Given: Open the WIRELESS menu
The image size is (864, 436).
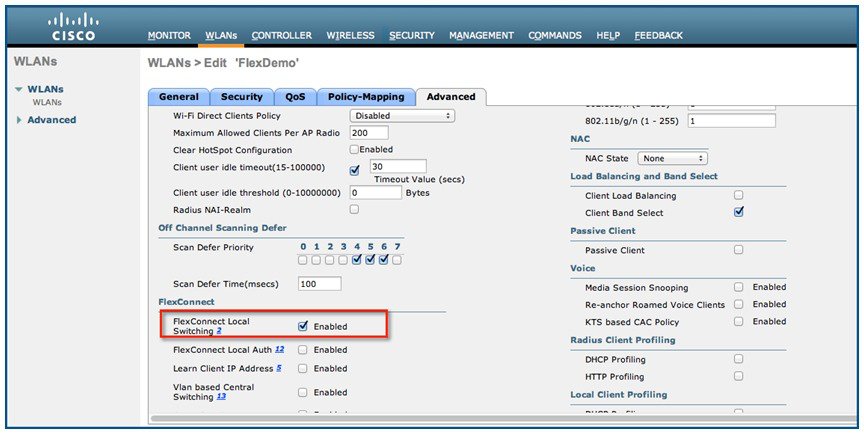Looking at the screenshot, I should [x=350, y=35].
